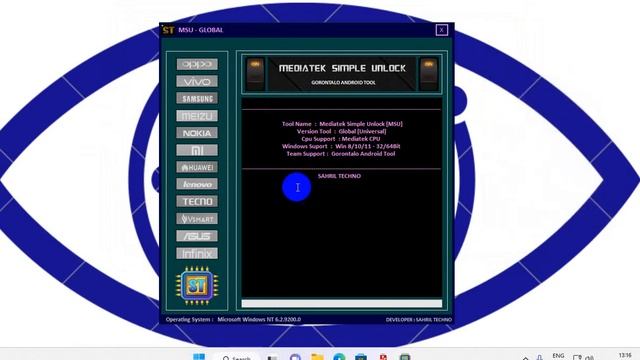
Task: Click the 'Windows Suport' info line
Action: point(341,146)
